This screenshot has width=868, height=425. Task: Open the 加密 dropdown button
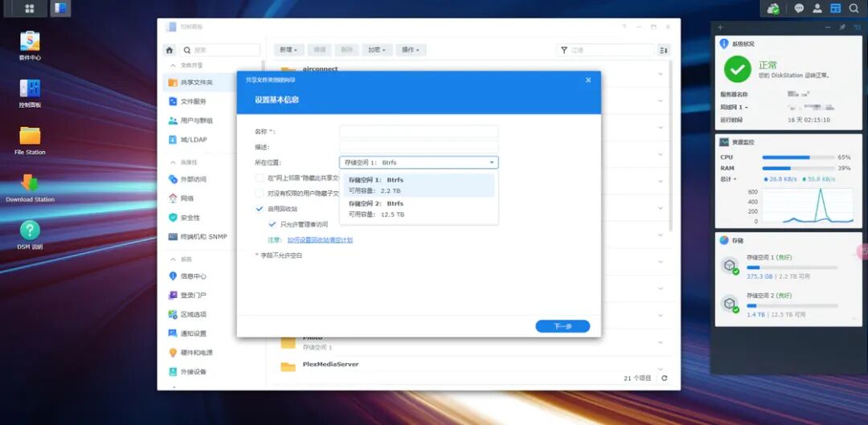378,50
